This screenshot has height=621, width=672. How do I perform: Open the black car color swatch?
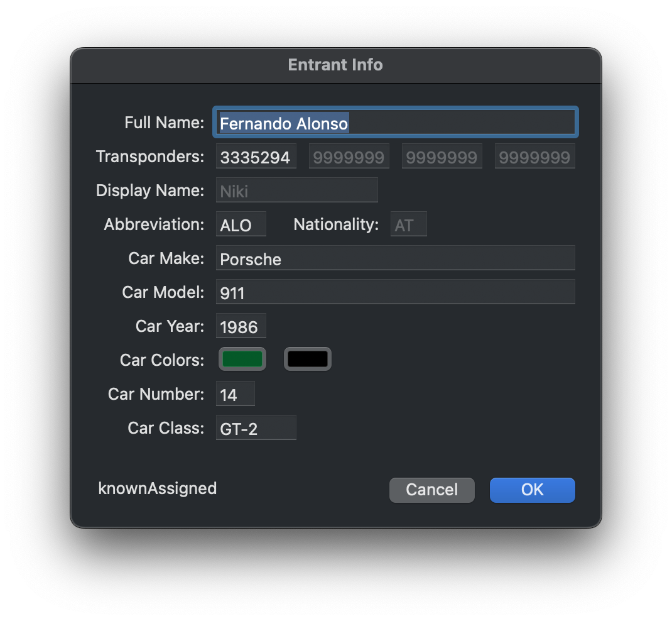tap(308, 359)
